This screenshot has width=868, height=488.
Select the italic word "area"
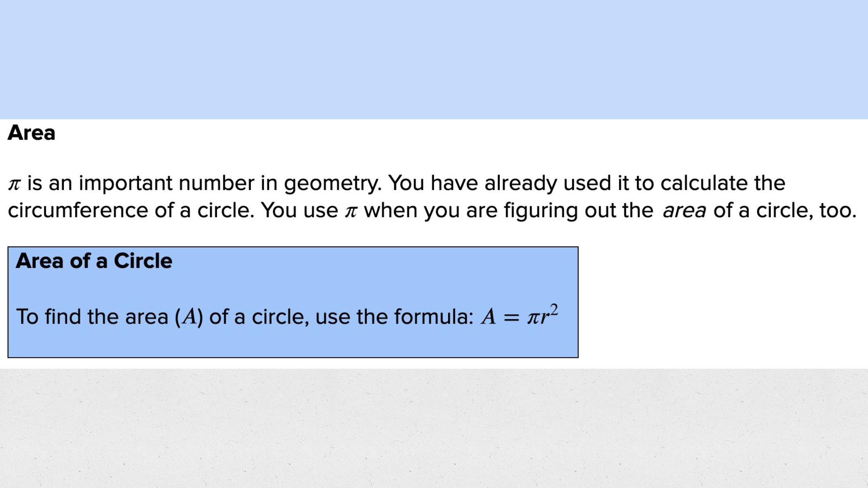click(684, 211)
